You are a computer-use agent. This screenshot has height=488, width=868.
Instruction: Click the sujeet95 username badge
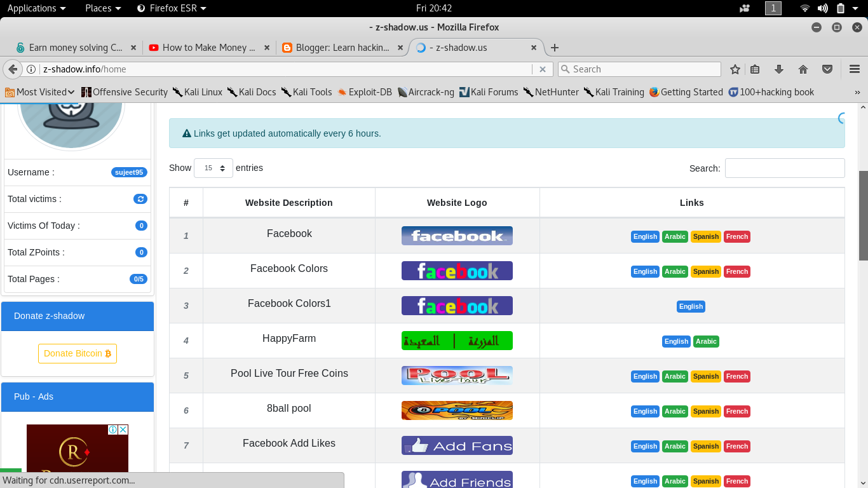[x=129, y=172]
